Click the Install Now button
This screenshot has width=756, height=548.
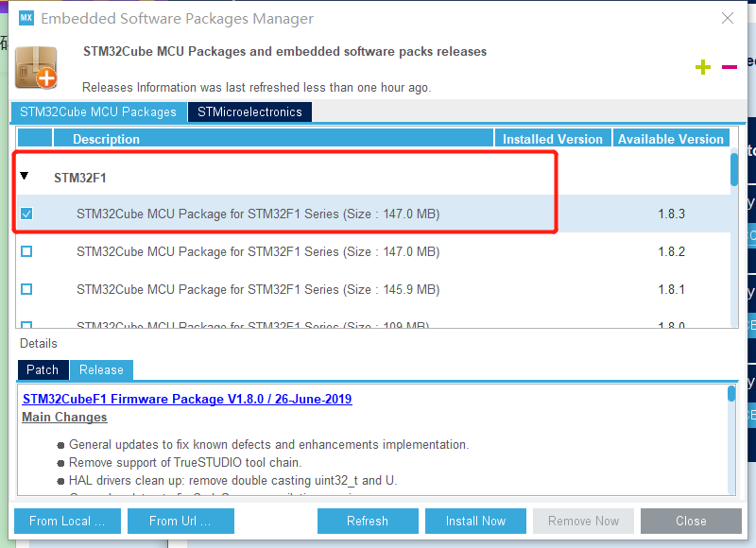tap(475, 521)
